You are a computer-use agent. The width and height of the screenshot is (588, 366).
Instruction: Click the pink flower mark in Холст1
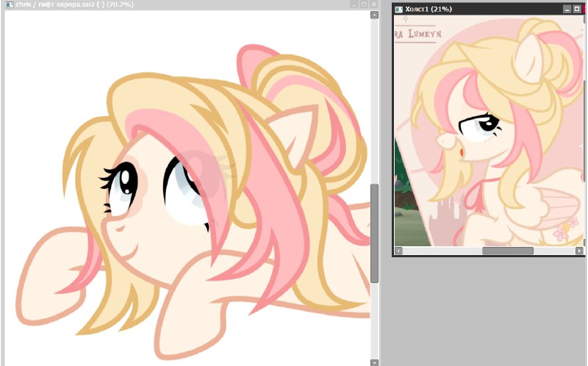click(x=564, y=229)
